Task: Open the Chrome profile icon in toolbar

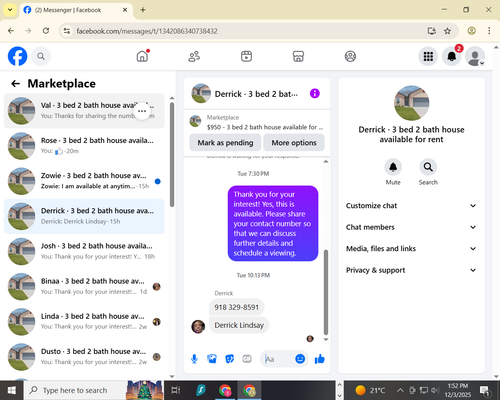Action: click(x=471, y=31)
